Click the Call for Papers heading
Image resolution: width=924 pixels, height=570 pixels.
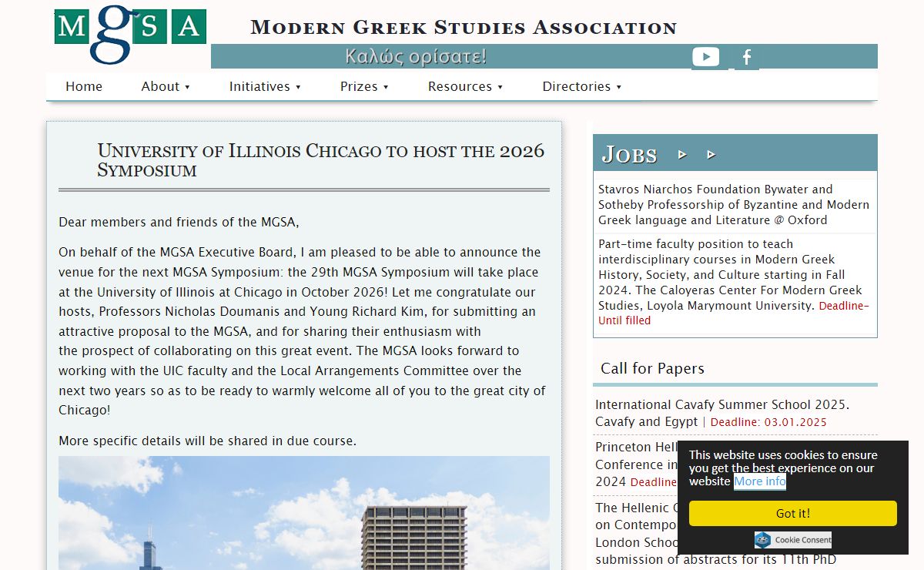pyautogui.click(x=652, y=368)
